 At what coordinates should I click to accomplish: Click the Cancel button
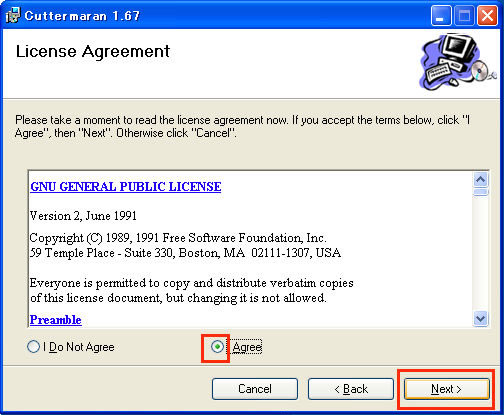tap(255, 389)
